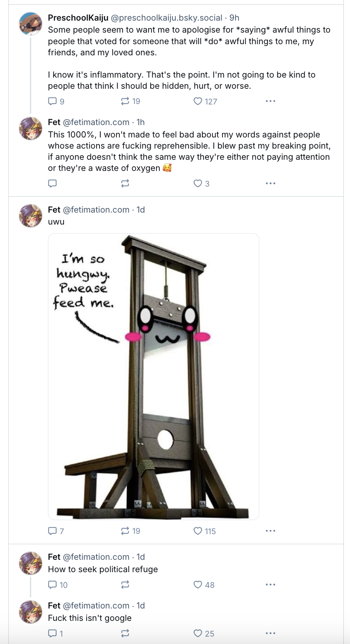Open more options on Fet's "This 1000%" reply
This screenshot has height=644, width=350.
click(x=270, y=183)
